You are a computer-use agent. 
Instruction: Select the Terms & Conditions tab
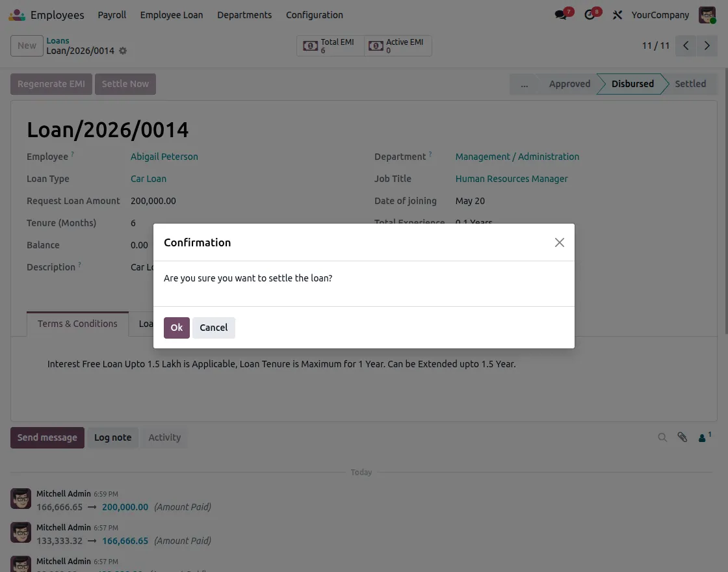[77, 324]
